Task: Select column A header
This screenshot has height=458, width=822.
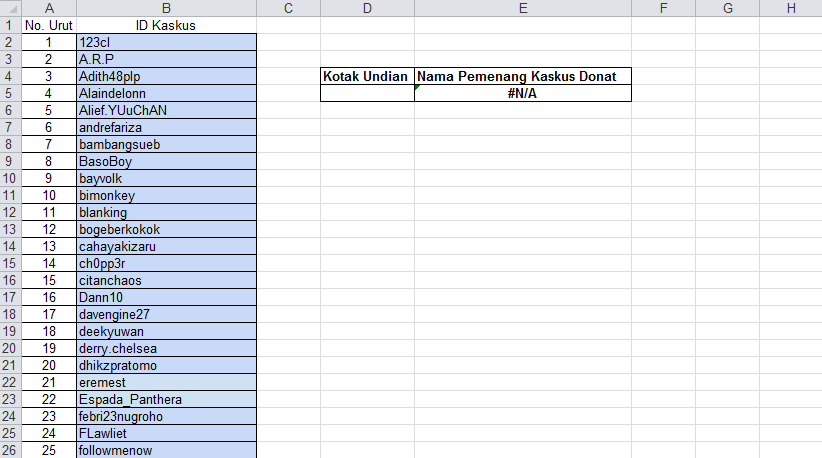Action: pyautogui.click(x=49, y=8)
